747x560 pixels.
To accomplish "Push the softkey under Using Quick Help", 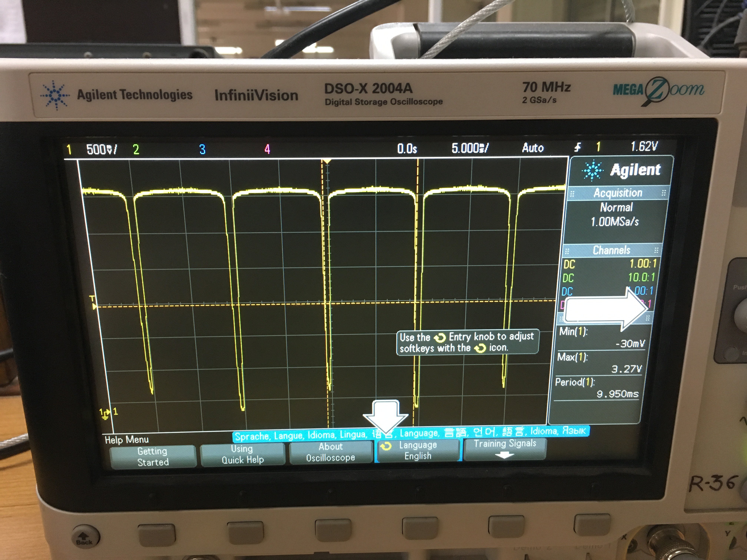I will click(x=245, y=533).
